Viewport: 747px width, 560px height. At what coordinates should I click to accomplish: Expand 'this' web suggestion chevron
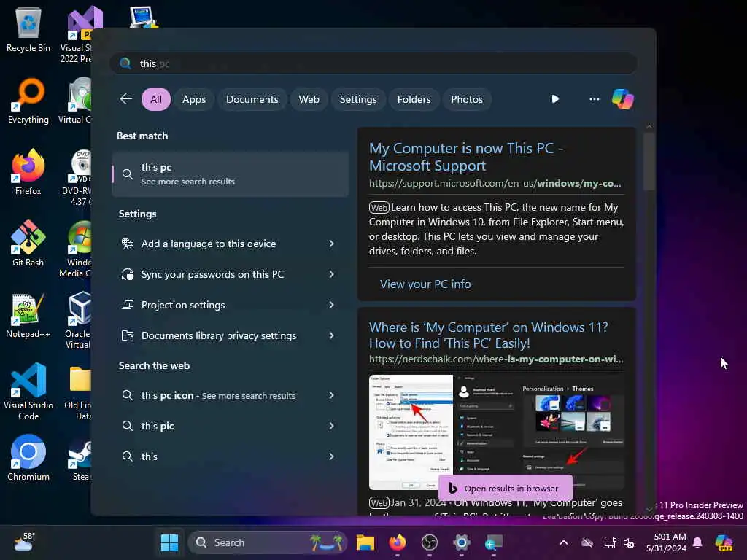pyautogui.click(x=332, y=456)
